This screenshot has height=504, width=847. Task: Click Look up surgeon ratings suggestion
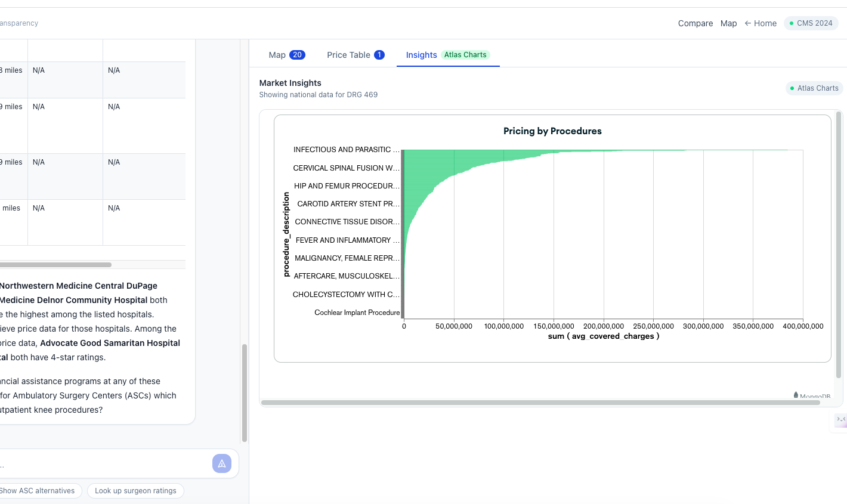[x=135, y=491]
